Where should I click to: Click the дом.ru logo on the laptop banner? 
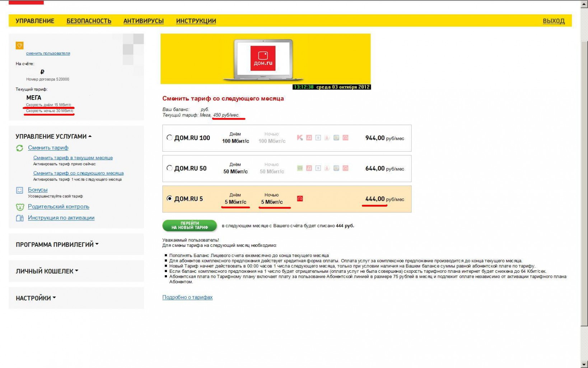click(263, 58)
